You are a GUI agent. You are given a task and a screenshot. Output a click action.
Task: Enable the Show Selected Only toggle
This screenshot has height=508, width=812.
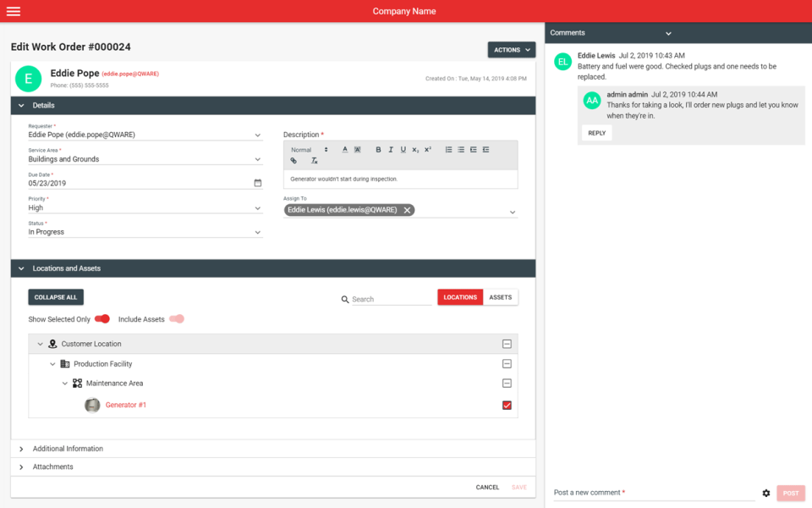click(101, 319)
